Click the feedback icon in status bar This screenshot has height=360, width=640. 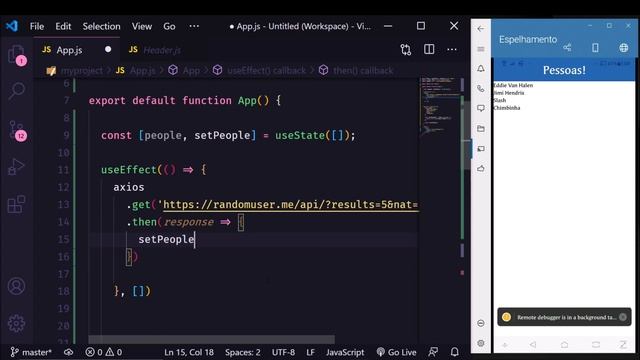tap(433, 352)
